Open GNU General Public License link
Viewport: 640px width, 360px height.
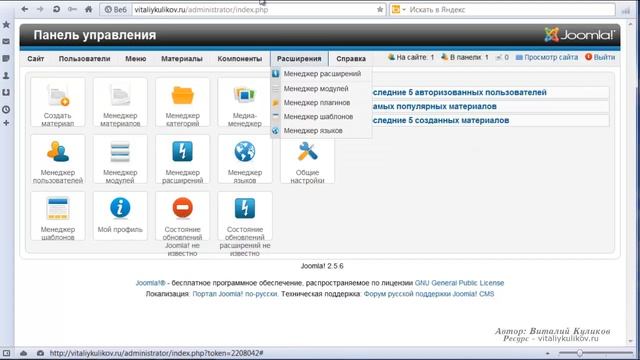459,283
